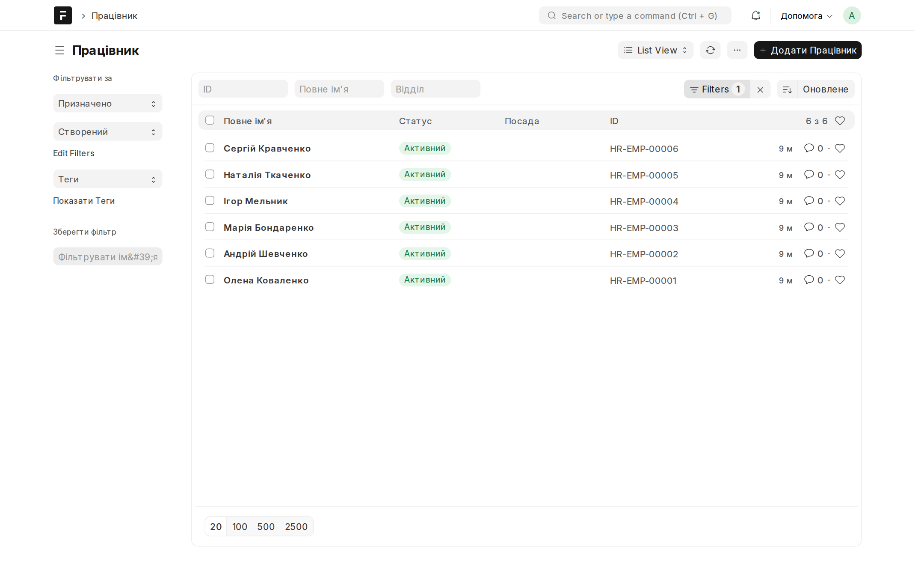Set page size to 20
Screen dimensions: 924x578
(x=216, y=527)
